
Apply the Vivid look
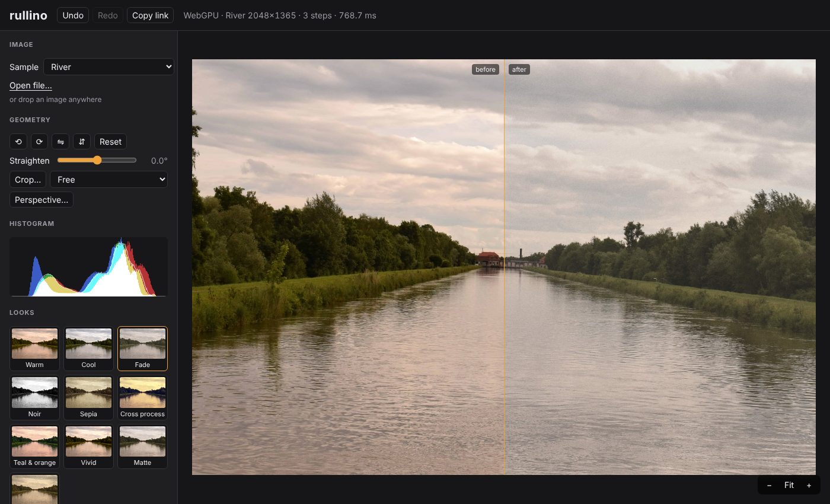[x=88, y=446]
